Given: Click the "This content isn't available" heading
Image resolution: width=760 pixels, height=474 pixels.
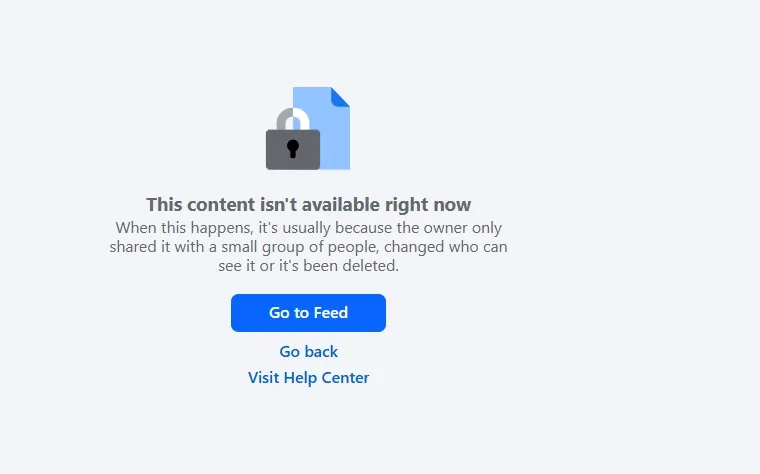Looking at the screenshot, I should (308, 205).
